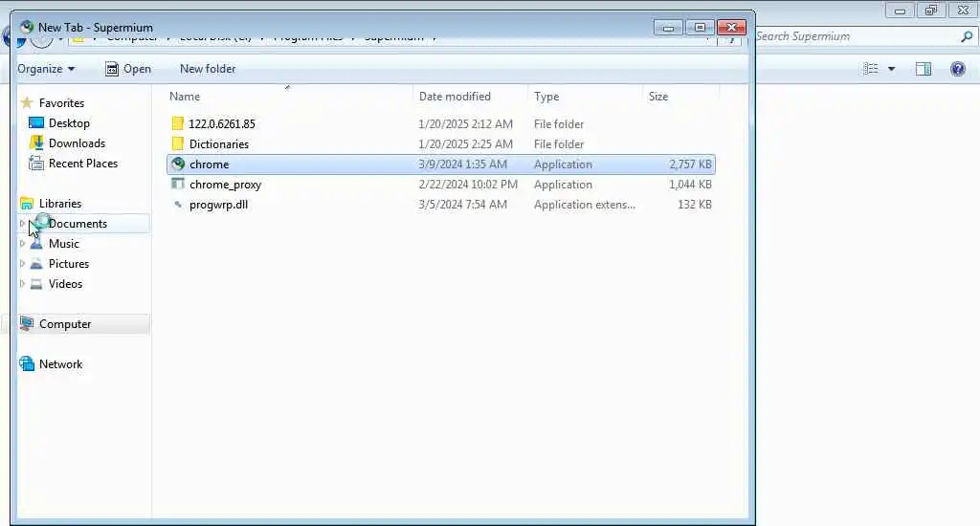The height and width of the screenshot is (526, 980).
Task: Create a New folder
Action: [208, 69]
